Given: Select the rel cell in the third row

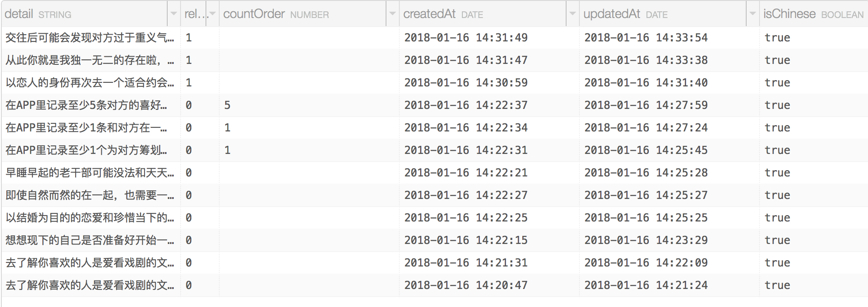Looking at the screenshot, I should [x=189, y=83].
